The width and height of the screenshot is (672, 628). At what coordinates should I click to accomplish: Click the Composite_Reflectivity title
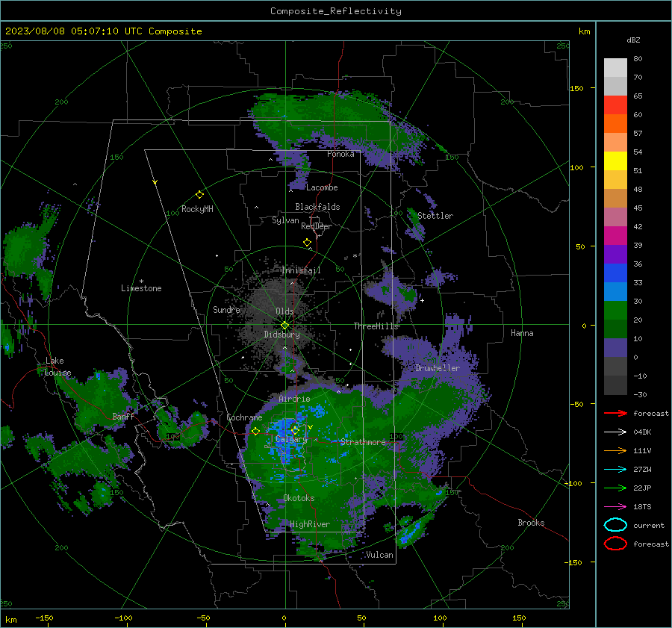pyautogui.click(x=336, y=11)
